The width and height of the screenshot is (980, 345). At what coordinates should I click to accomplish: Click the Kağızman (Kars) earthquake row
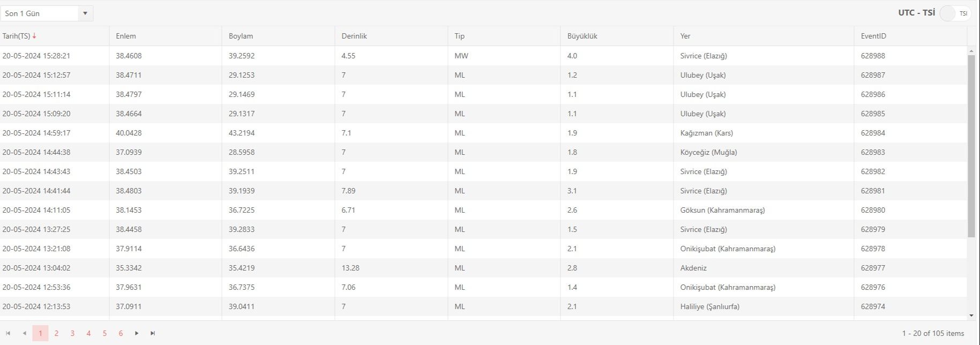[482, 133]
